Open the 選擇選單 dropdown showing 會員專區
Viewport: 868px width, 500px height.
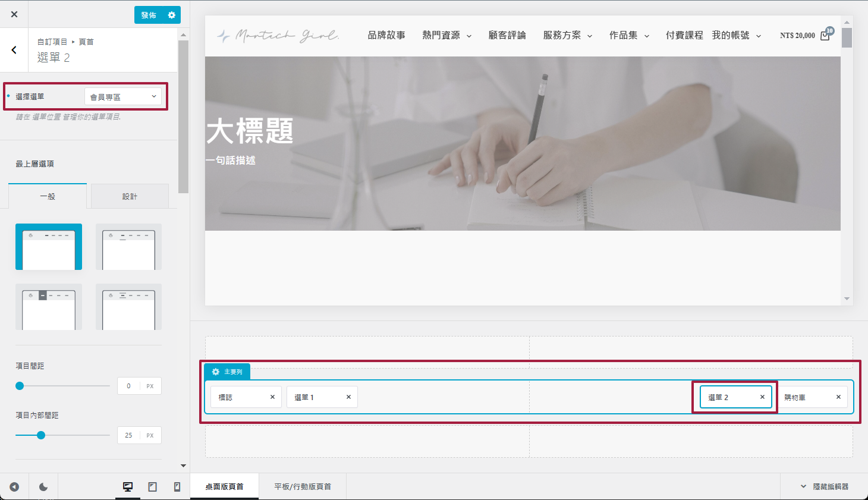tap(123, 96)
